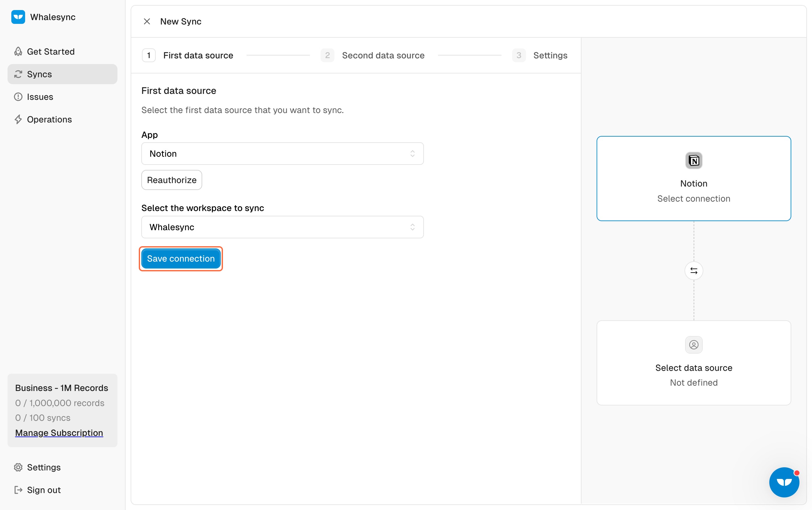
Task: Open the Manage Subscription link
Action: point(59,433)
